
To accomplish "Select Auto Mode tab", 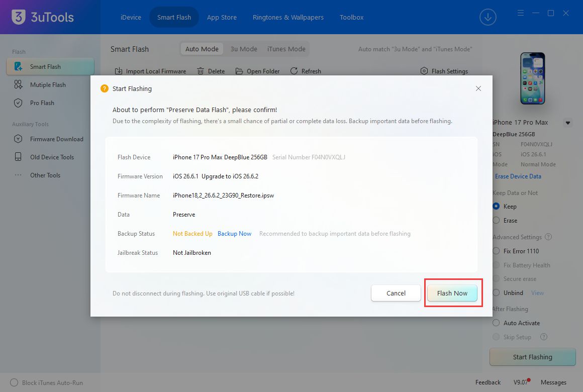I will click(202, 49).
